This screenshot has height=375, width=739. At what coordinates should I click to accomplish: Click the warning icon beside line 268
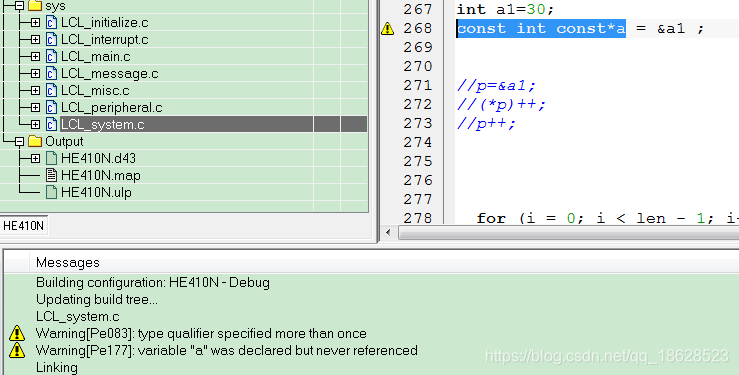pyautogui.click(x=387, y=29)
